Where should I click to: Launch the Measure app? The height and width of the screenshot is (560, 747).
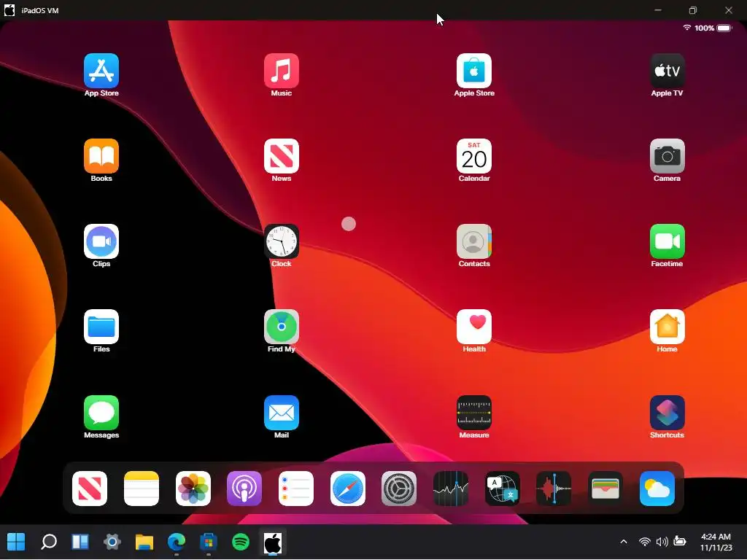473,413
